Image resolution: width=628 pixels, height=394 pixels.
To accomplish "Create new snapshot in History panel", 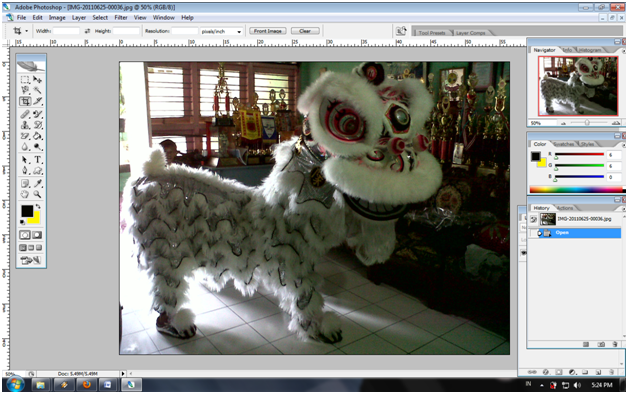I will [601, 344].
